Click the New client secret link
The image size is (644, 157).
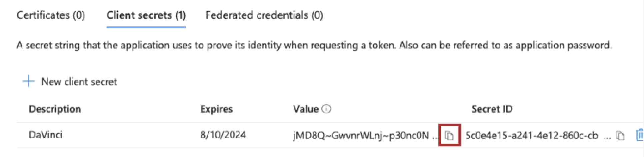pyautogui.click(x=79, y=82)
